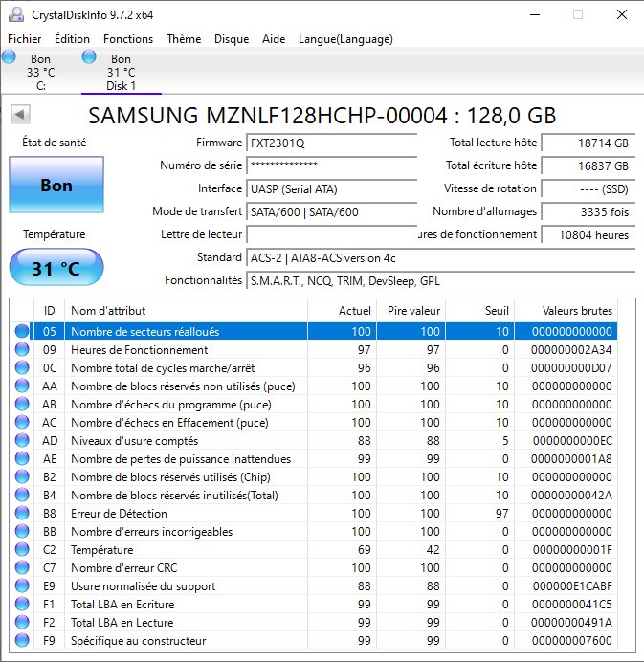Click status orb of Température C2 row
The image size is (644, 662).
pos(22,549)
